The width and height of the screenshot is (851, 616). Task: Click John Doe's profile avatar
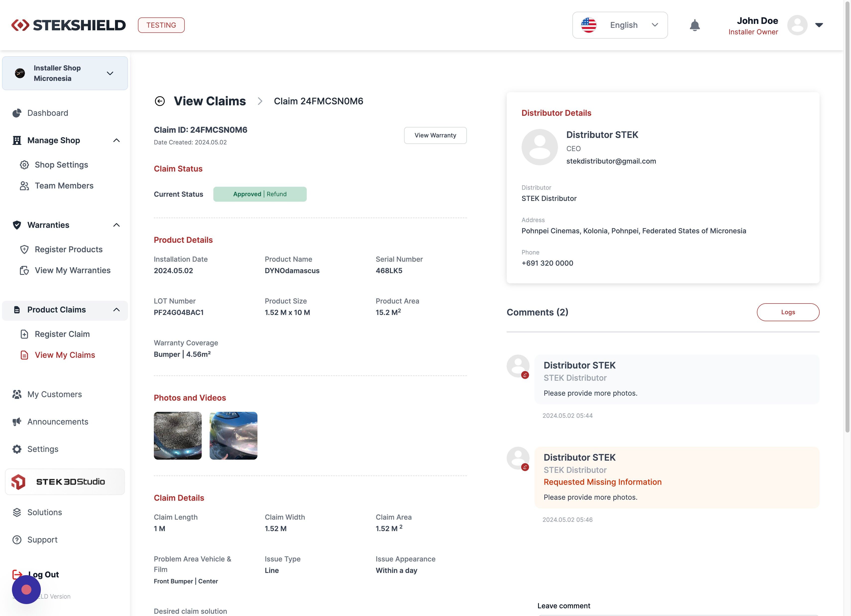click(797, 25)
